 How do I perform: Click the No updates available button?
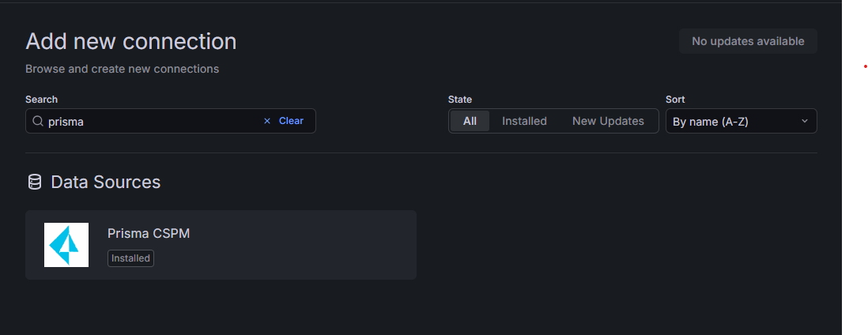(x=748, y=41)
